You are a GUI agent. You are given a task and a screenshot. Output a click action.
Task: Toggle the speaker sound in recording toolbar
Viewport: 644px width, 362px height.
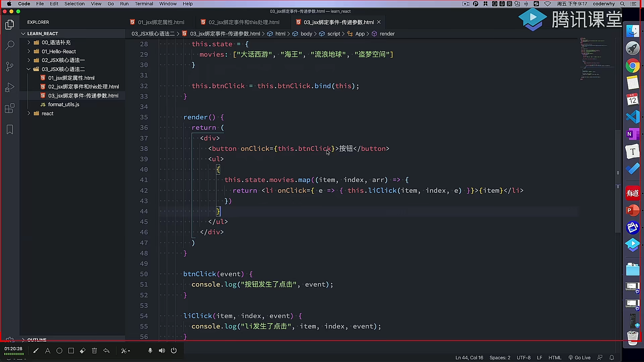pos(162,351)
